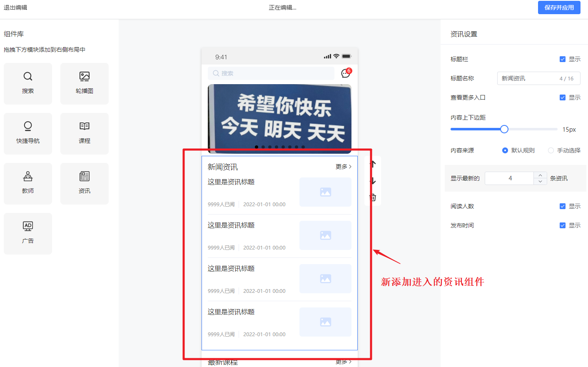
Task: Select the 广告 advertisement component icon
Action: point(28,226)
